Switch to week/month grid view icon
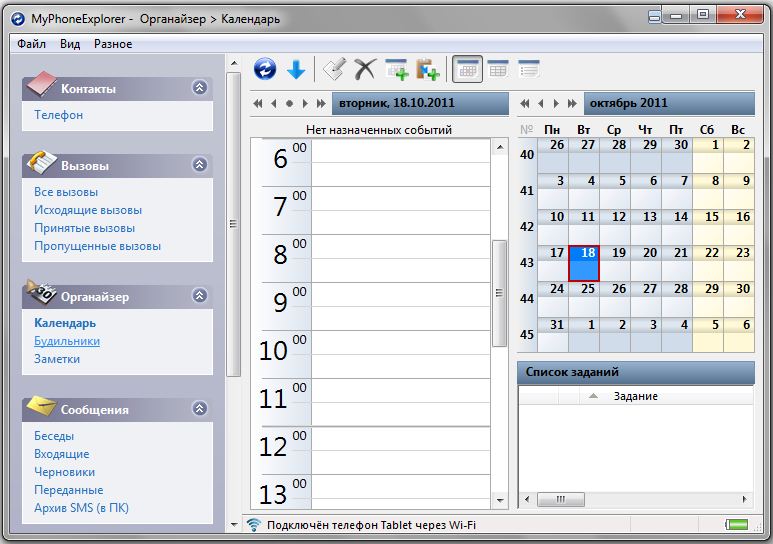 pyautogui.click(x=498, y=69)
